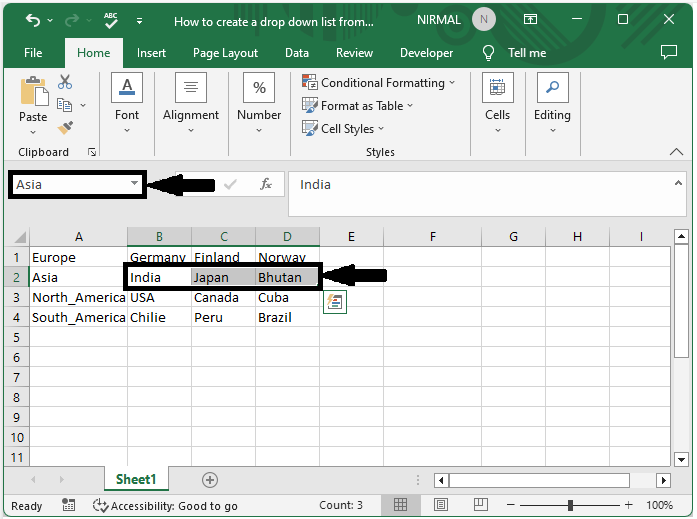Open the Comments speech bubble icon
The height and width of the screenshot is (519, 697).
pos(669,52)
